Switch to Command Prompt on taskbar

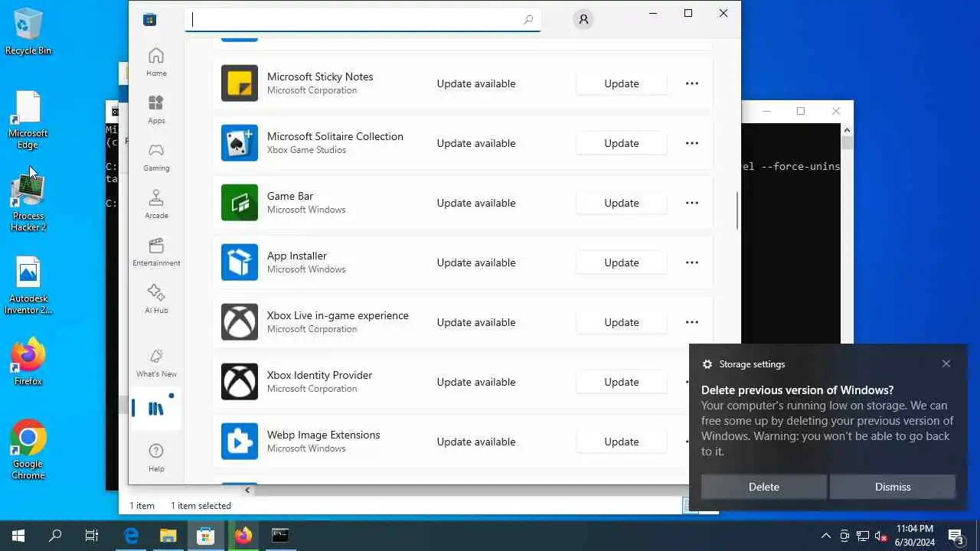click(x=280, y=536)
